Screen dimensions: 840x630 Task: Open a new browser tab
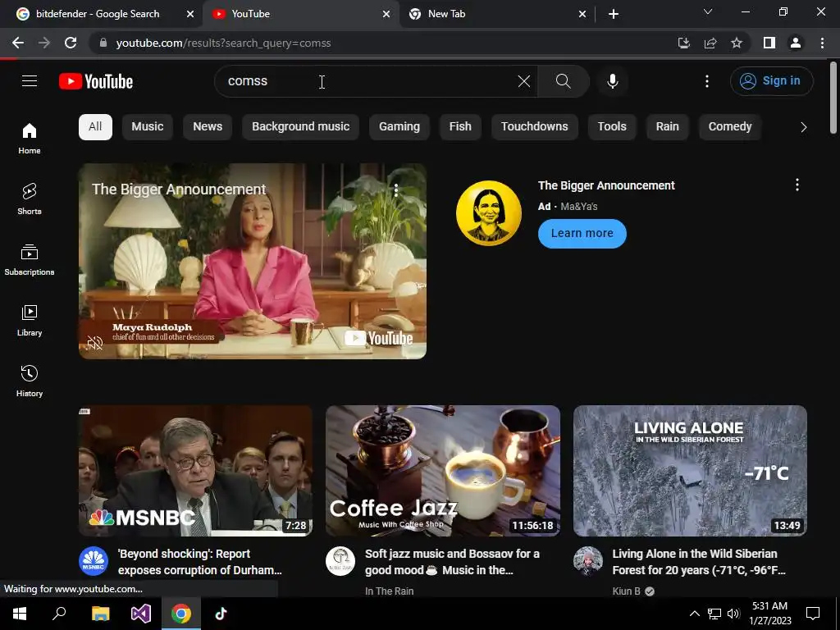(x=614, y=14)
